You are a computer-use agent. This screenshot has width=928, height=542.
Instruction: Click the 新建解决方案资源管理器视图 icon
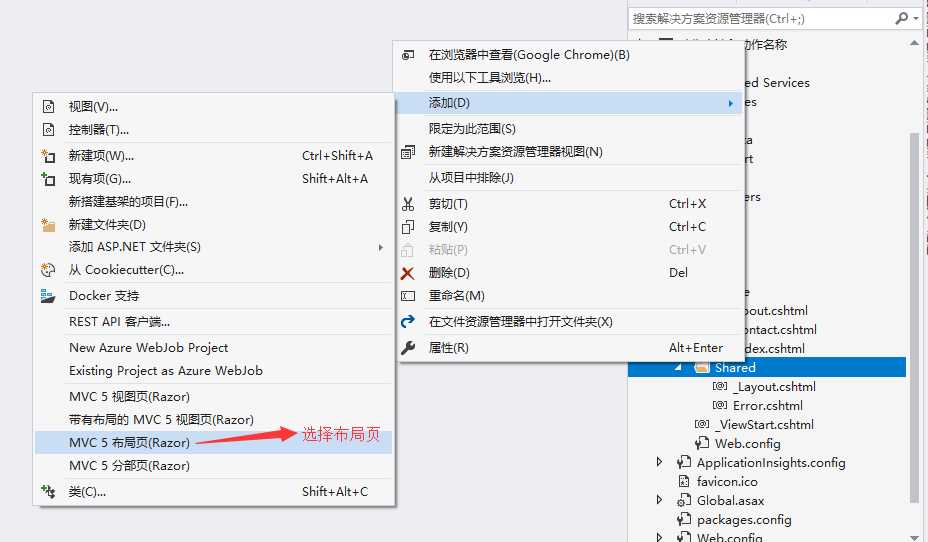[408, 152]
